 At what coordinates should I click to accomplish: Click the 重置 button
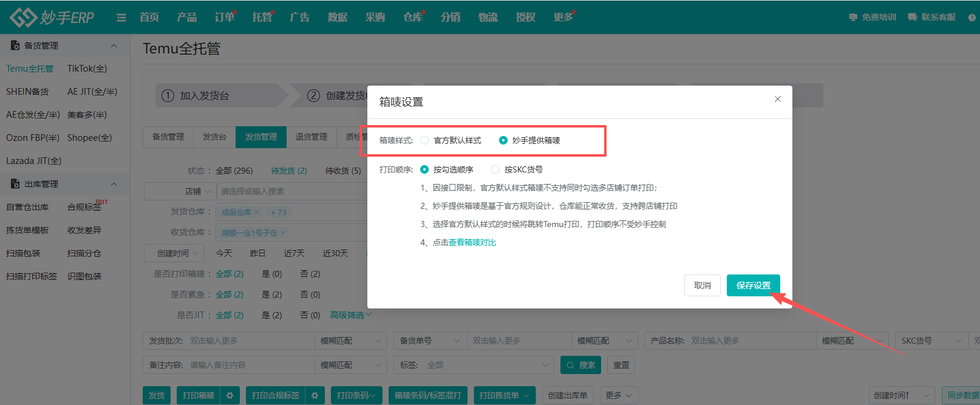pos(621,365)
